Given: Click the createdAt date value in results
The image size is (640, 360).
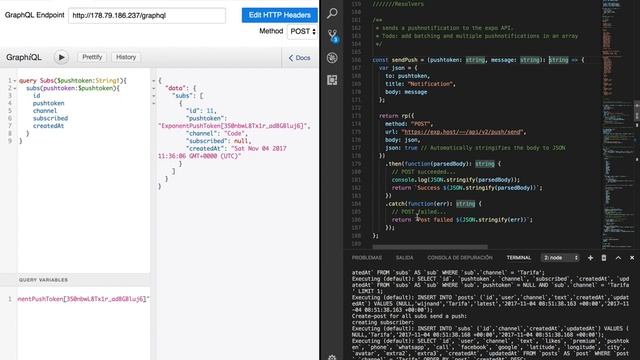Looking at the screenshot, I should (222, 152).
